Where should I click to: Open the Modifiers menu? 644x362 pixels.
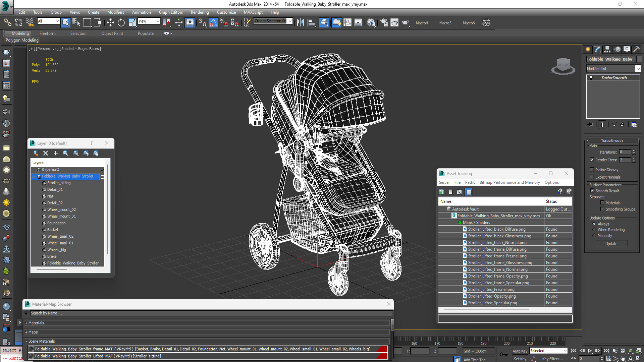tap(115, 12)
